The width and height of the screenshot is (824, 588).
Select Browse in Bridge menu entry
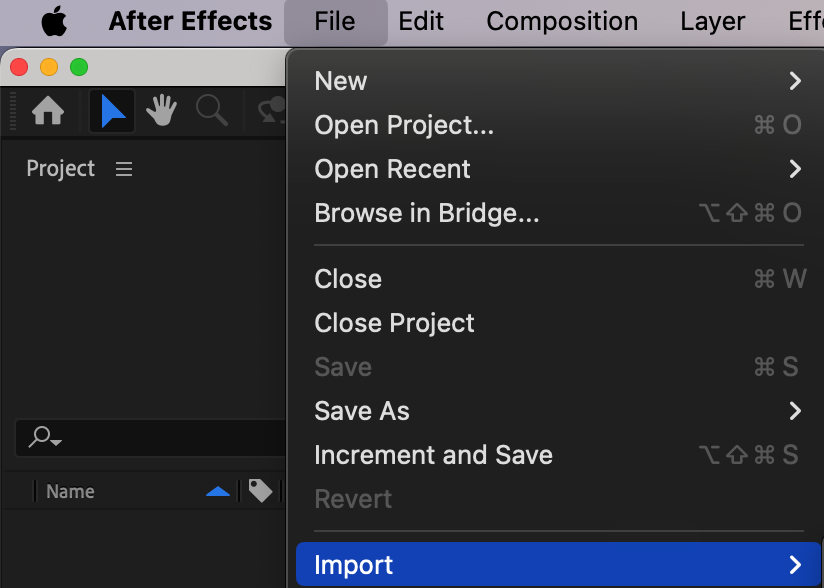click(x=427, y=213)
